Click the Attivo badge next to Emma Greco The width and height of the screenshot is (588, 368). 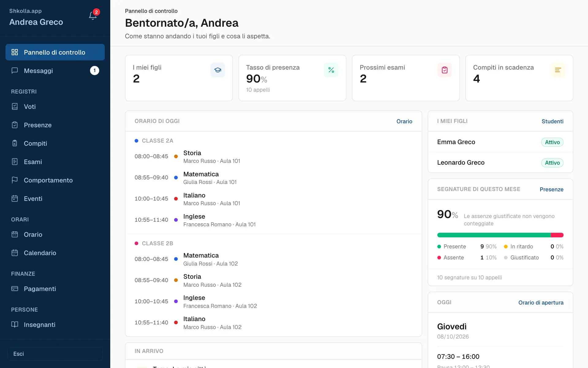coord(552,142)
